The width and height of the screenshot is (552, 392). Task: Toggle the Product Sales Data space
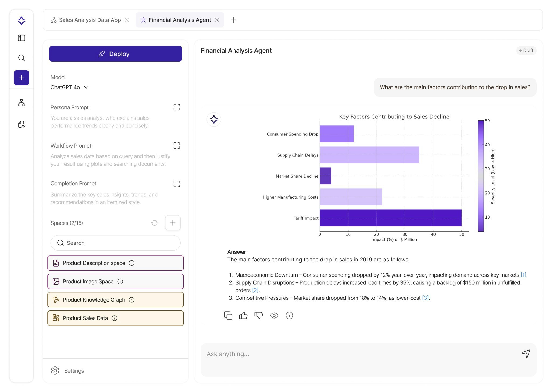click(115, 318)
